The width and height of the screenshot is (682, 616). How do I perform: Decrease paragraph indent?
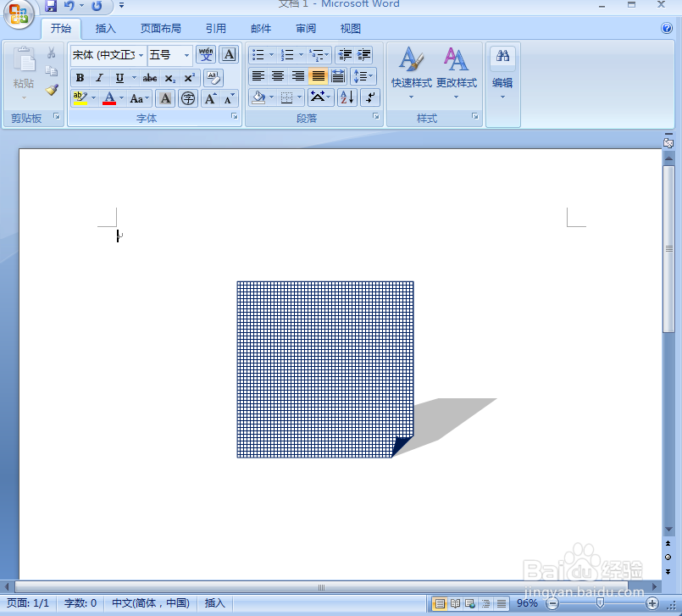tap(345, 55)
